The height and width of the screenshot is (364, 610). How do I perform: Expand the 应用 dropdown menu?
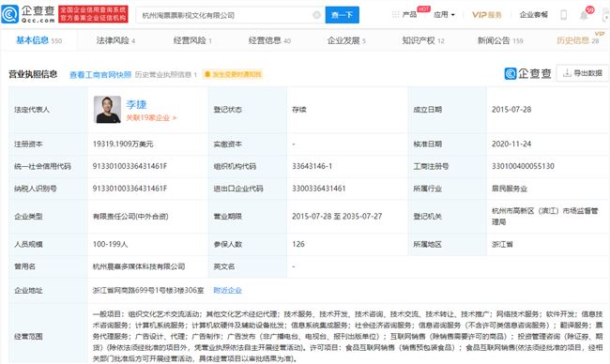tap(444, 15)
